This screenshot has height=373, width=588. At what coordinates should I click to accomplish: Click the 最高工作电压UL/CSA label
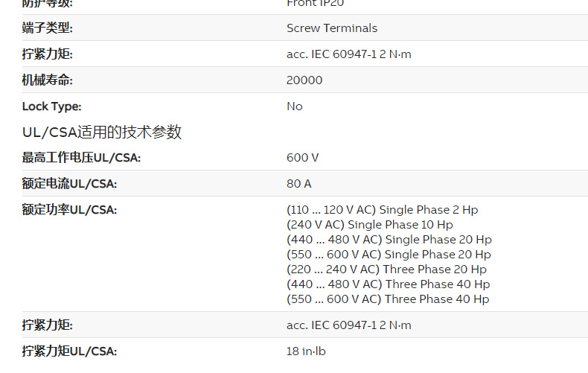pyautogui.click(x=81, y=158)
